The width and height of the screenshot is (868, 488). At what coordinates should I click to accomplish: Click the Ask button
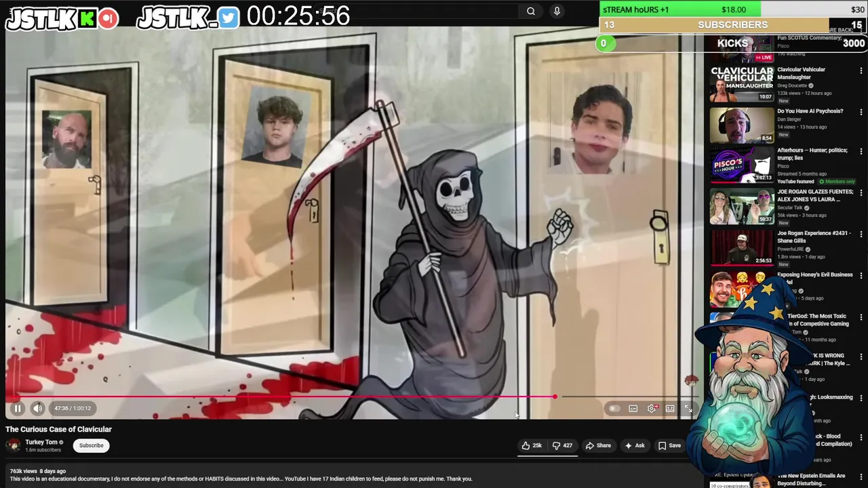[x=635, y=445]
